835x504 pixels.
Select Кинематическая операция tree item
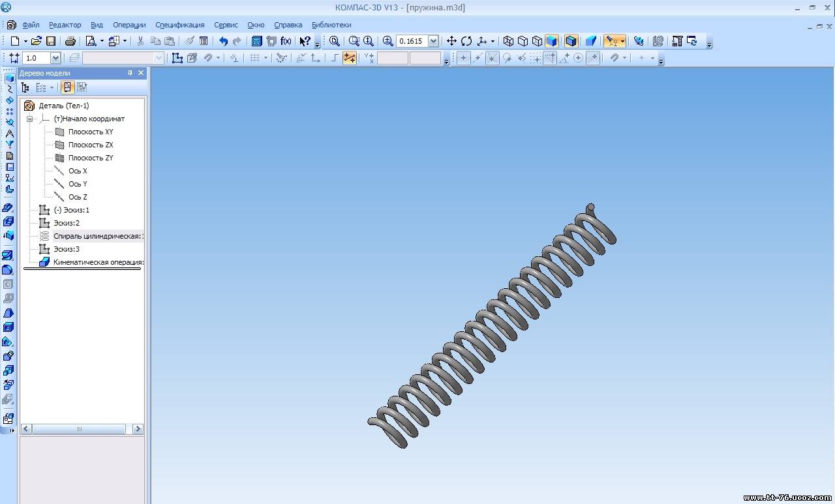pos(98,262)
